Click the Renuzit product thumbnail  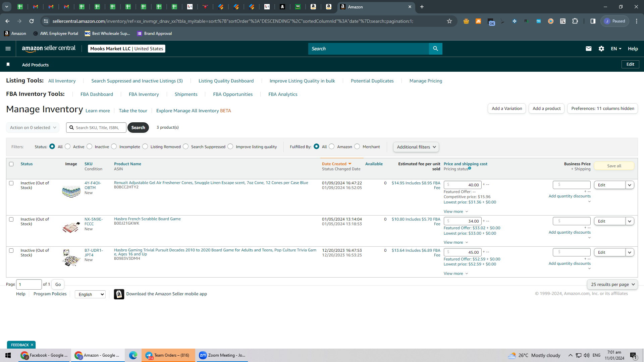[71, 191]
